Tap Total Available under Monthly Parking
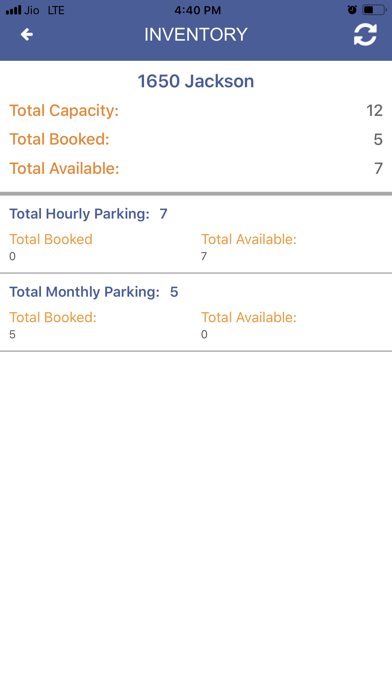 pos(249,317)
